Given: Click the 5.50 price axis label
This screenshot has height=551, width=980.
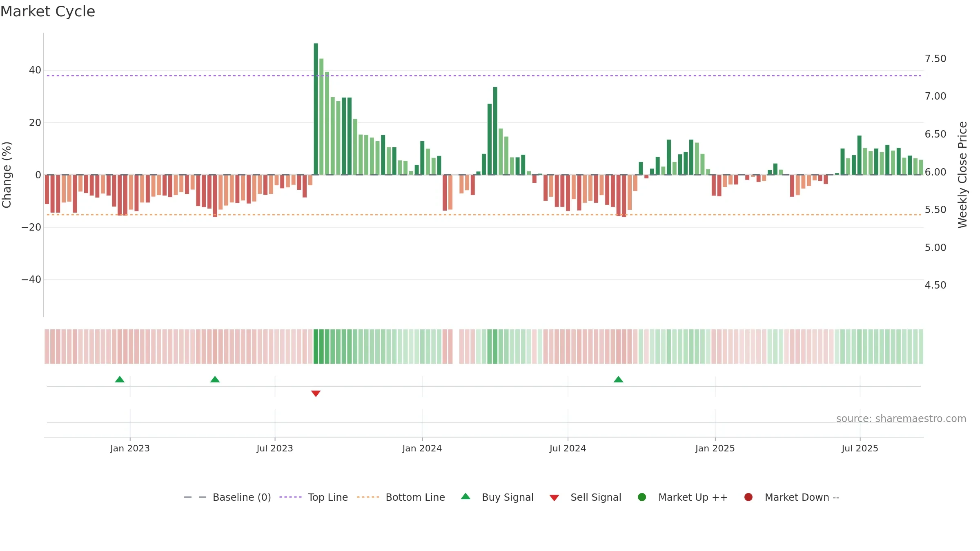Looking at the screenshot, I should [935, 210].
